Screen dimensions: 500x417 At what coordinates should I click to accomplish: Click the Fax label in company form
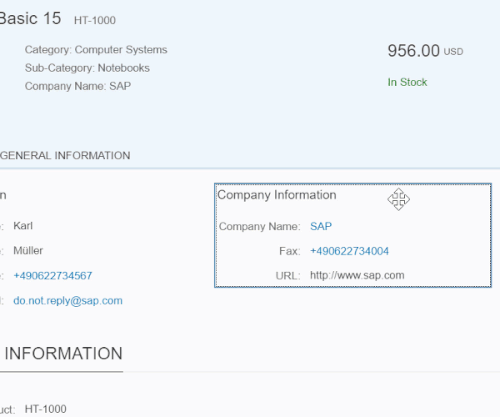(290, 251)
